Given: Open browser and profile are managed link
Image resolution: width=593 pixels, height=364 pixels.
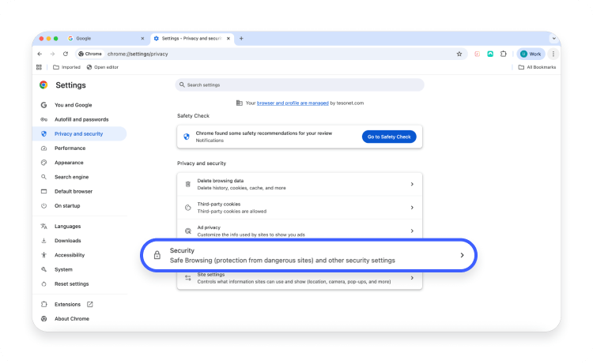Looking at the screenshot, I should [x=293, y=103].
